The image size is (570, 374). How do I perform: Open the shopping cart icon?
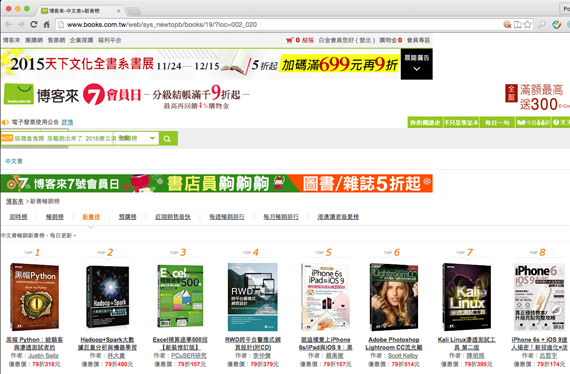coord(290,40)
